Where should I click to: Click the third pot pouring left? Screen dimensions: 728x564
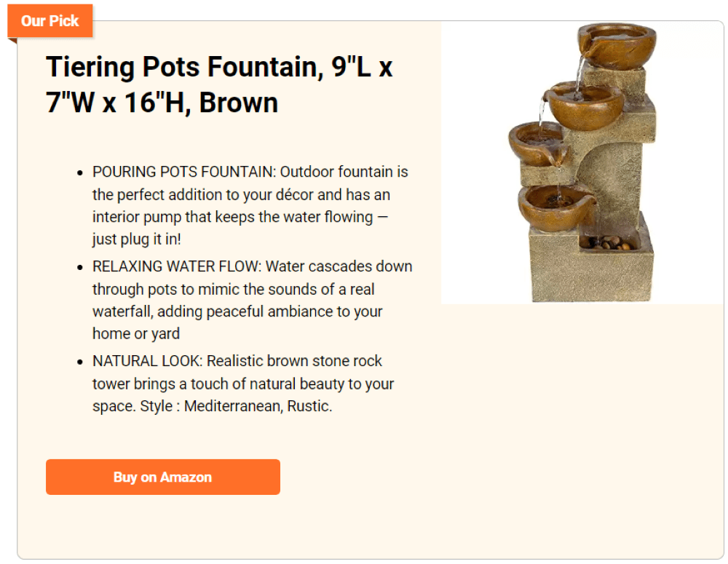(x=539, y=144)
